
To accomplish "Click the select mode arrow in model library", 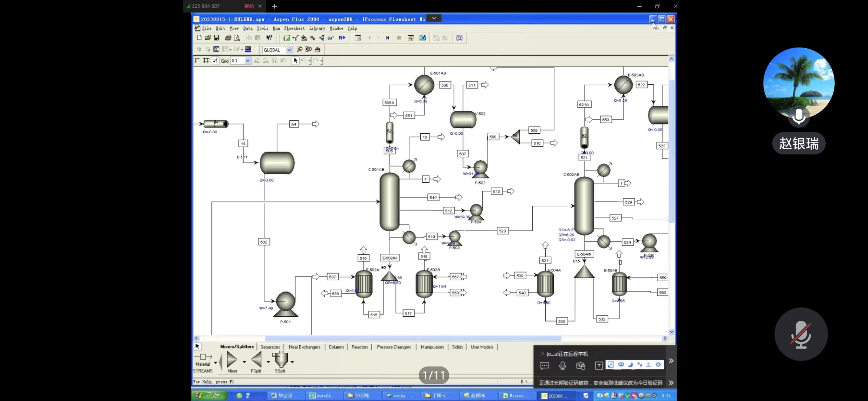I will [x=197, y=346].
